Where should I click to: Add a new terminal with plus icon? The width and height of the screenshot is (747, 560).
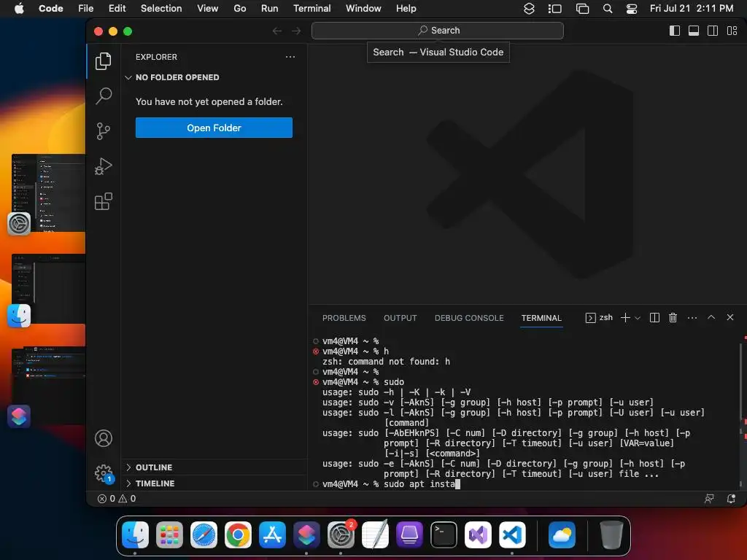coord(625,318)
